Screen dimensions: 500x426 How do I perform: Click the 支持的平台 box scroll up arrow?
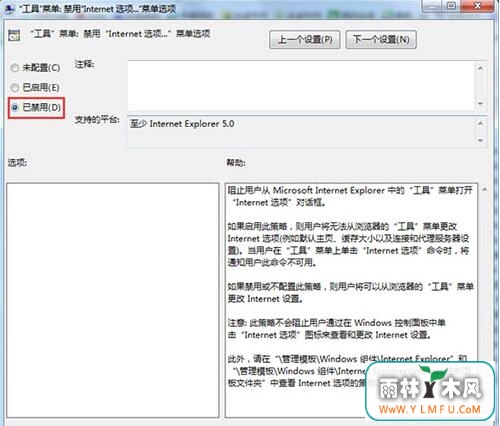pos(480,123)
